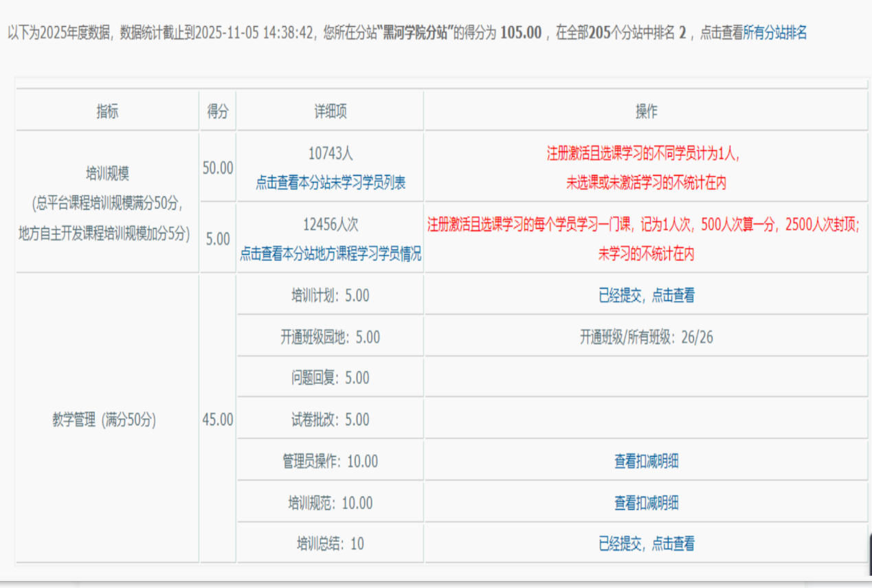Click the 培训规模 indicator cell

click(107, 173)
